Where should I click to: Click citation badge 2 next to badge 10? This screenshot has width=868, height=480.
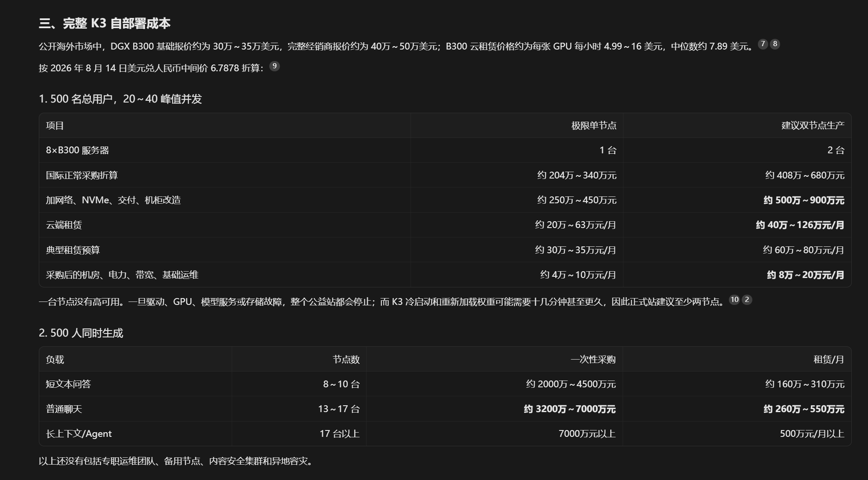(x=747, y=300)
